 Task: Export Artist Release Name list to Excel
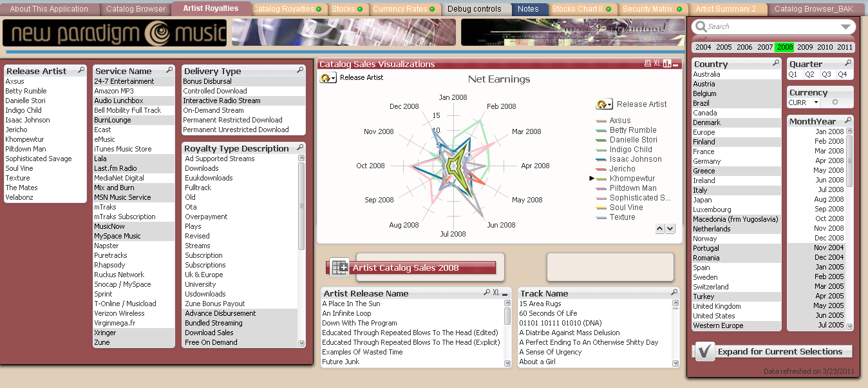pos(496,293)
